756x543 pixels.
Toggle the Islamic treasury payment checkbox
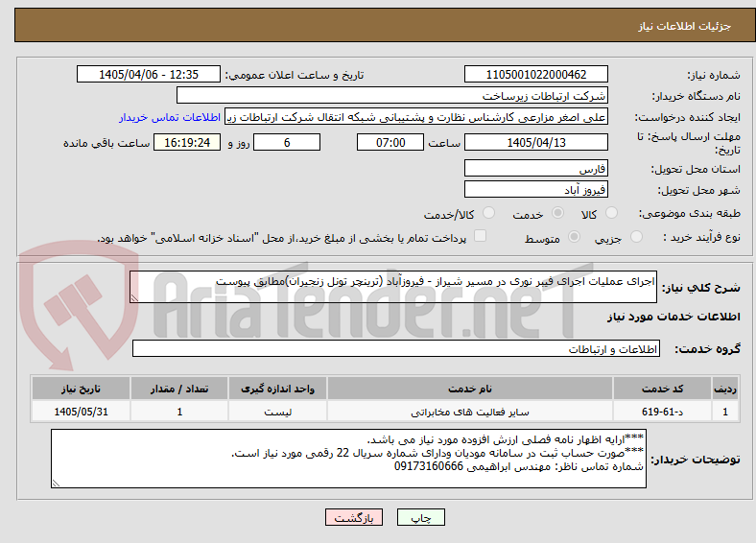(481, 236)
